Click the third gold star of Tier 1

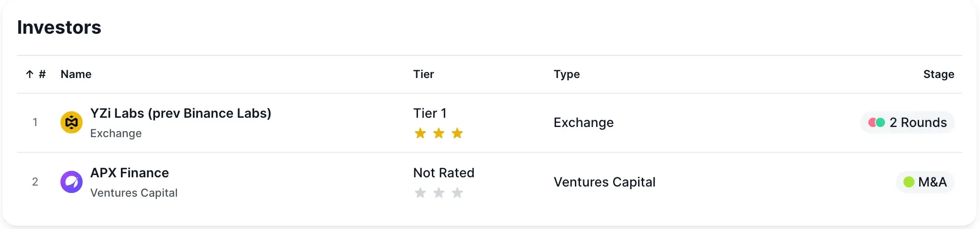[457, 133]
